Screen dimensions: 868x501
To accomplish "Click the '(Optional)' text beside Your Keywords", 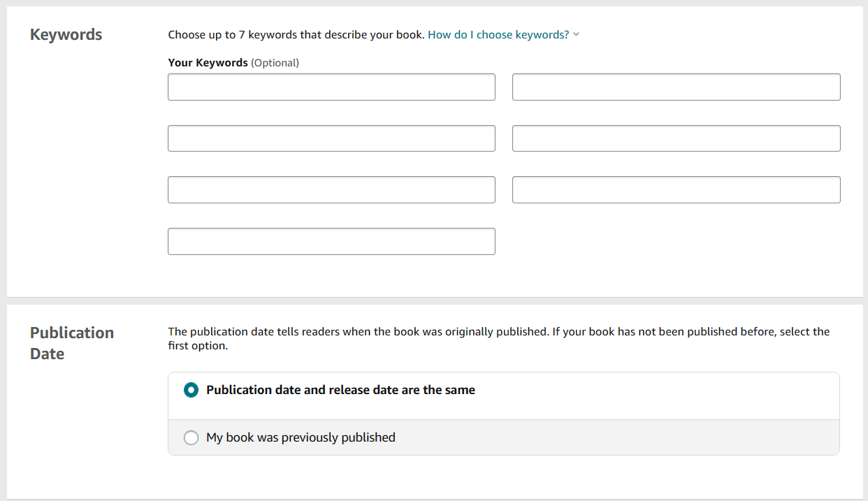I will click(275, 63).
